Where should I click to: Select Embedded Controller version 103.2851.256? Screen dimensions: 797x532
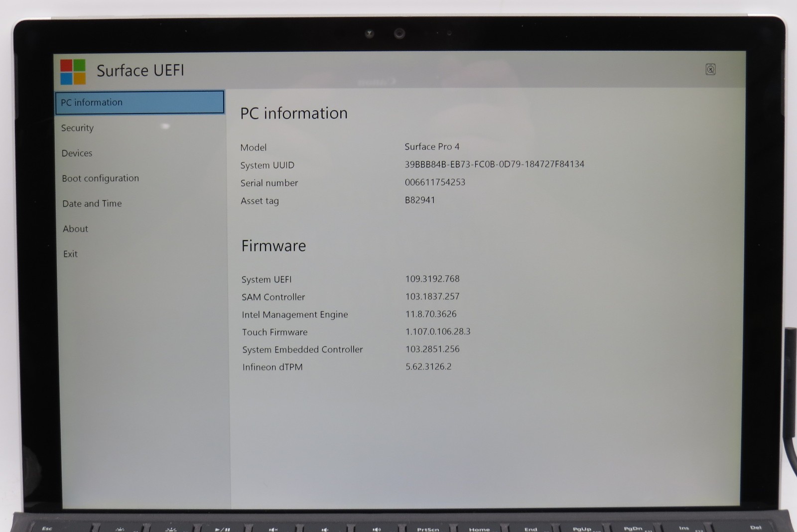pyautogui.click(x=432, y=349)
